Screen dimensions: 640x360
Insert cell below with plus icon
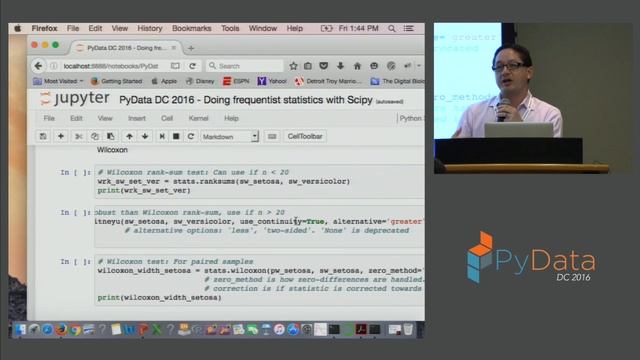61,136
